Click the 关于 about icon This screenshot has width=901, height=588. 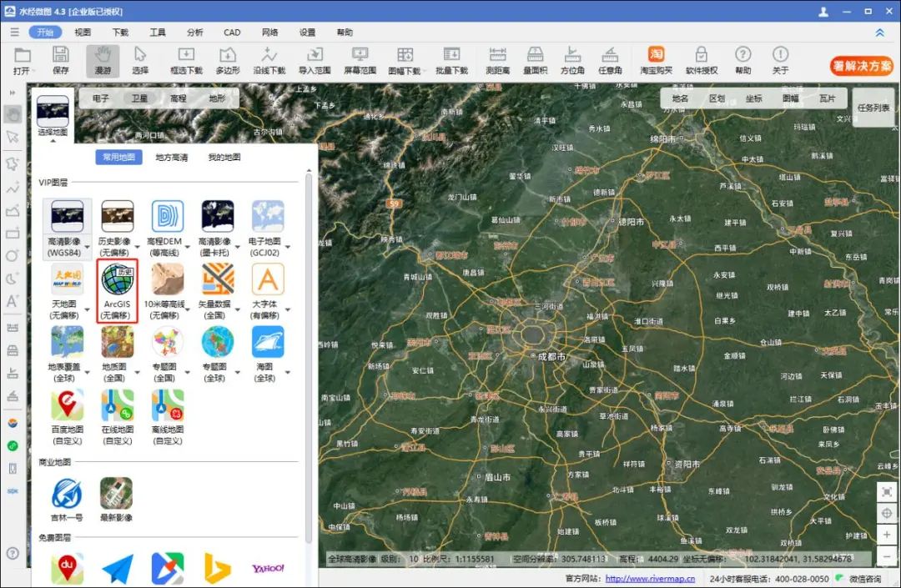(780, 61)
